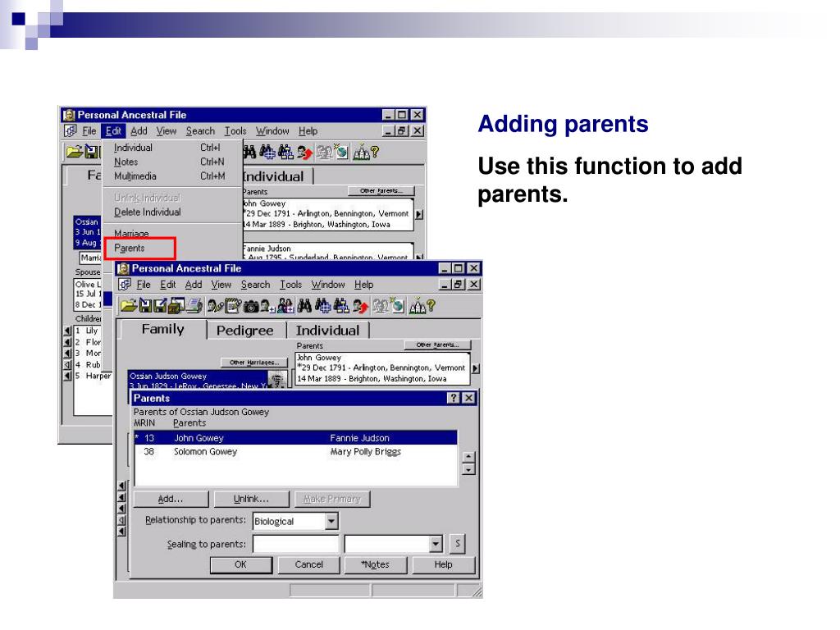This screenshot has height=630, width=840.
Task: Open the Sealing to parents dropdown arrow
Action: click(436, 545)
